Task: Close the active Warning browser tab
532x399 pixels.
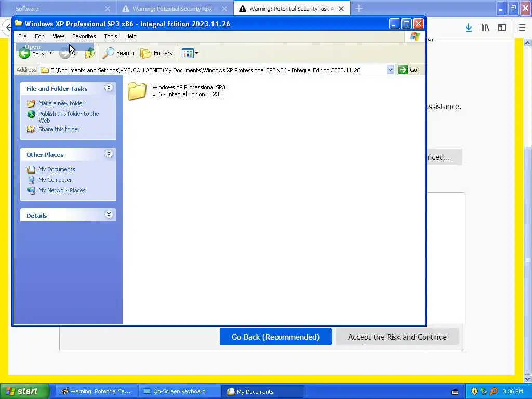Action: click(341, 9)
